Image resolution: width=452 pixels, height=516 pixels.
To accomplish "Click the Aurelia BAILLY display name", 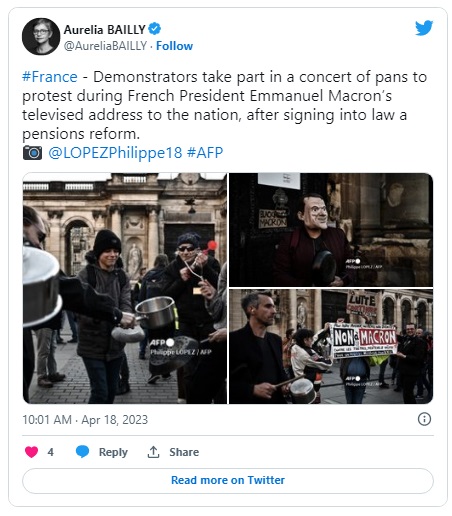I will click(104, 30).
